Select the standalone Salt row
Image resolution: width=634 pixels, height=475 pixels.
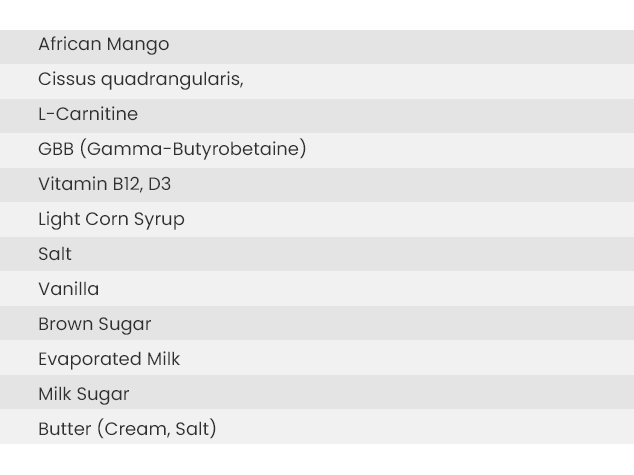[x=317, y=254]
